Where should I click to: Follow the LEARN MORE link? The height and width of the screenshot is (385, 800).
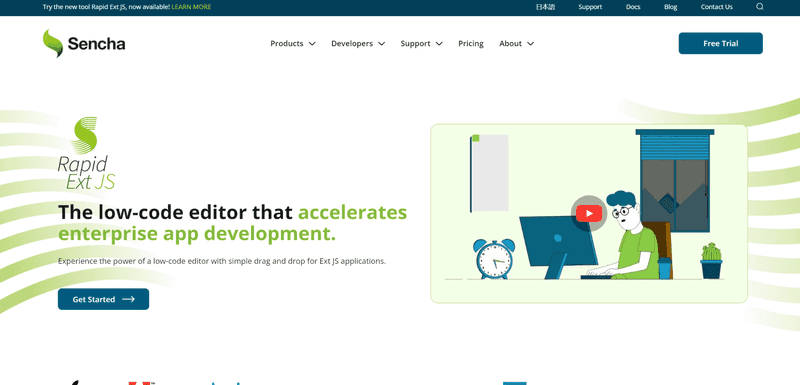[191, 7]
